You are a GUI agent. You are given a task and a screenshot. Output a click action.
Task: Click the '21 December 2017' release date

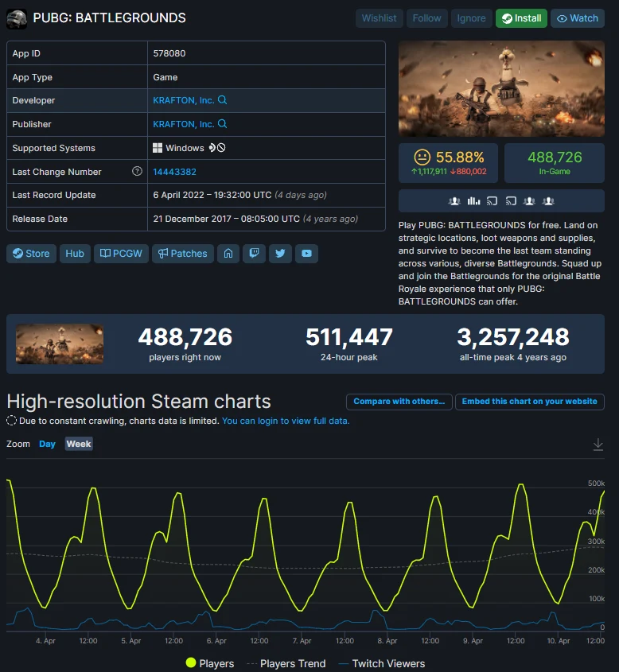pos(192,219)
